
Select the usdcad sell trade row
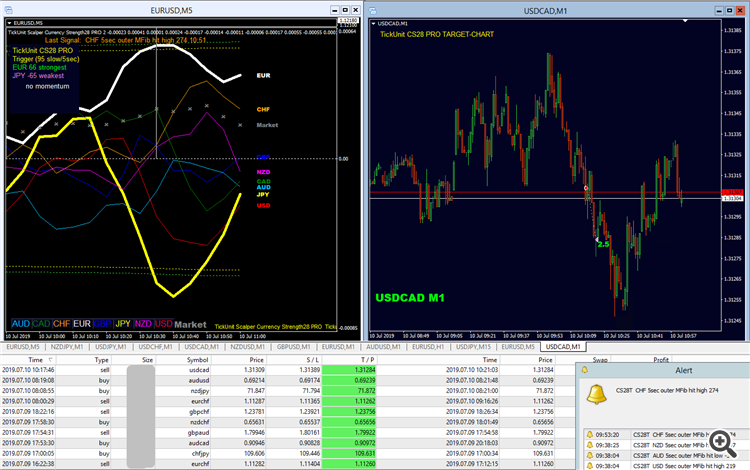click(x=287, y=370)
